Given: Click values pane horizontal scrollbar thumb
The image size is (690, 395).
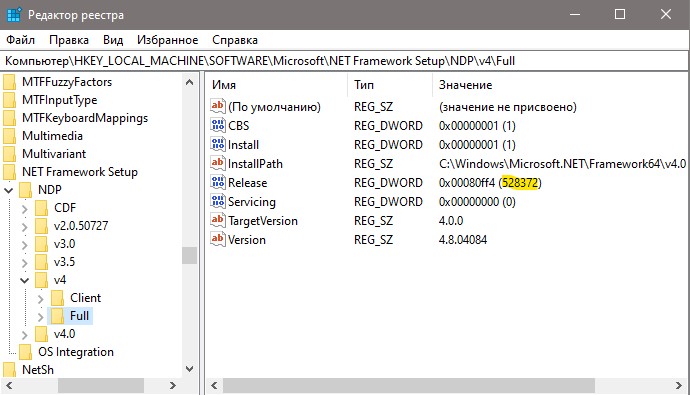Looking at the screenshot, I should coord(409,386).
